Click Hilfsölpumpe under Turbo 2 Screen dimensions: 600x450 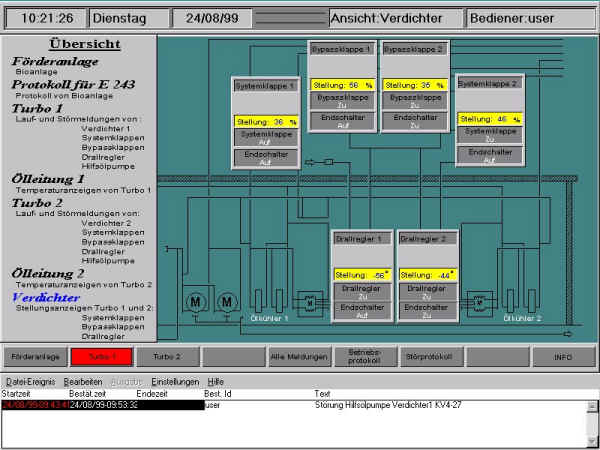click(x=108, y=261)
